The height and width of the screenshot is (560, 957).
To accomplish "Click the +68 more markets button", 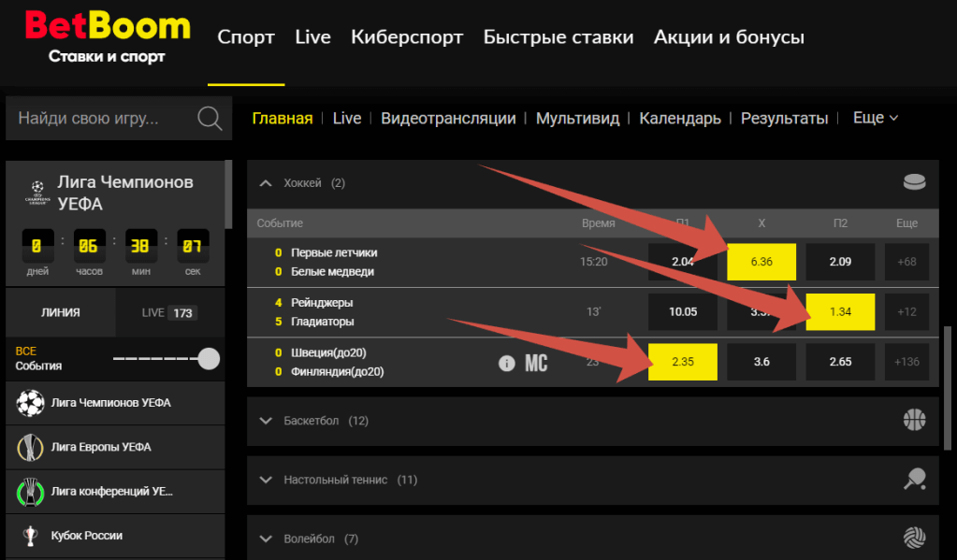I will [x=906, y=262].
